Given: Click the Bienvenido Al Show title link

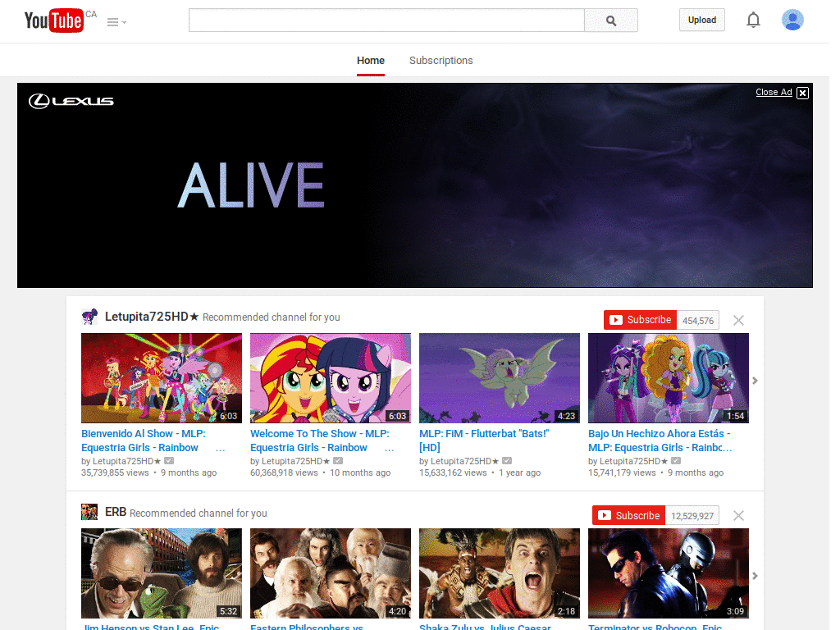Looking at the screenshot, I should 143,441.
